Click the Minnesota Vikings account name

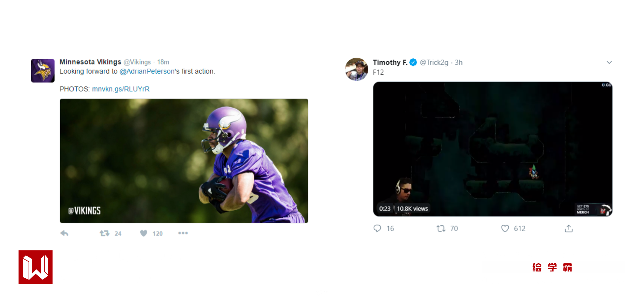(90, 62)
